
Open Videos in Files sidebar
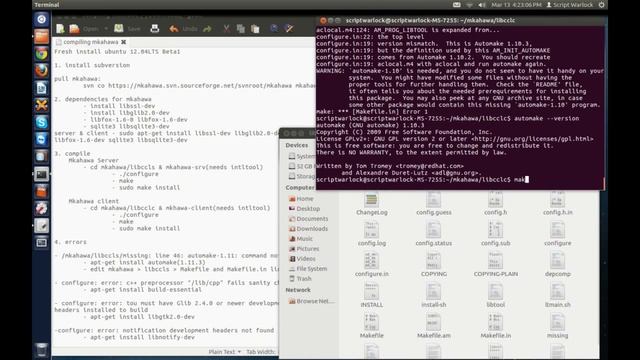[x=302, y=259]
